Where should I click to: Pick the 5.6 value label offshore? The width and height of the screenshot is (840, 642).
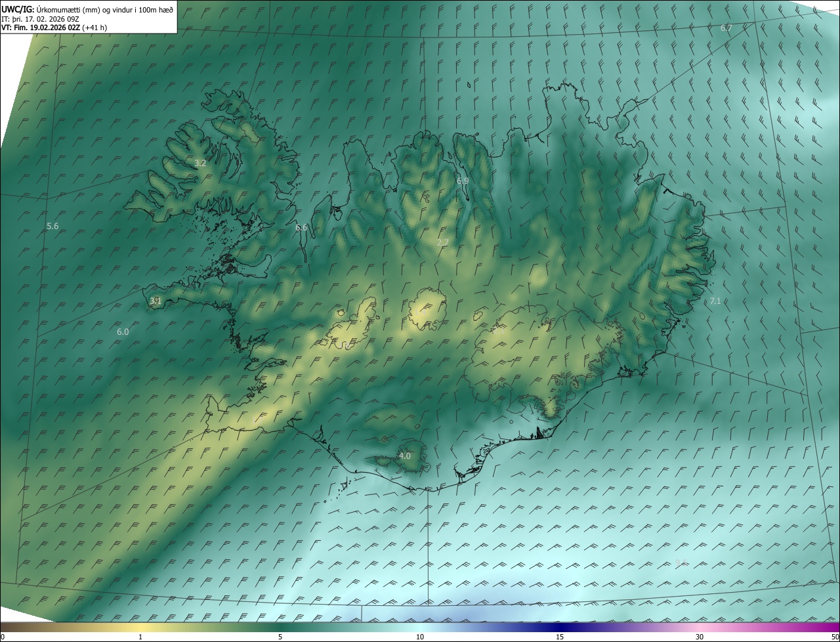click(52, 226)
